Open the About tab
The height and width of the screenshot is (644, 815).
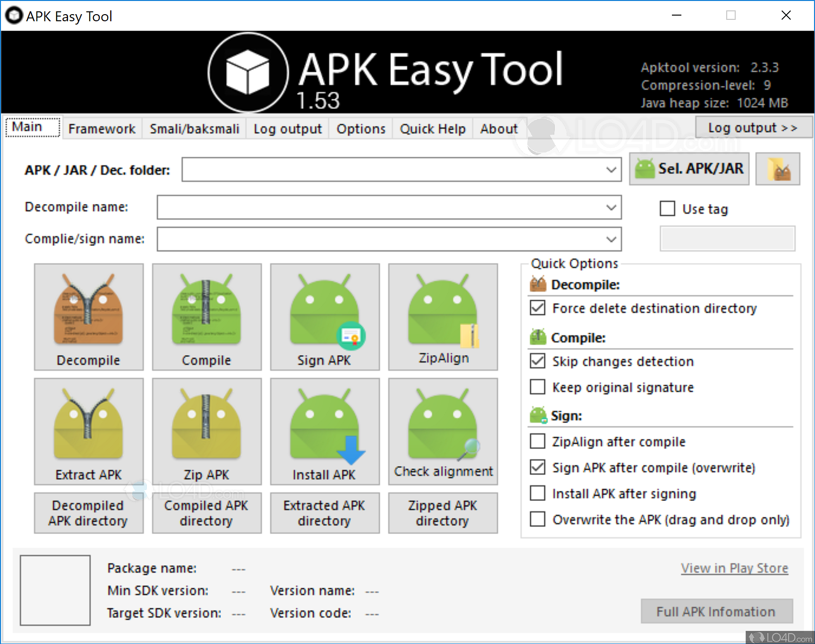pyautogui.click(x=499, y=128)
